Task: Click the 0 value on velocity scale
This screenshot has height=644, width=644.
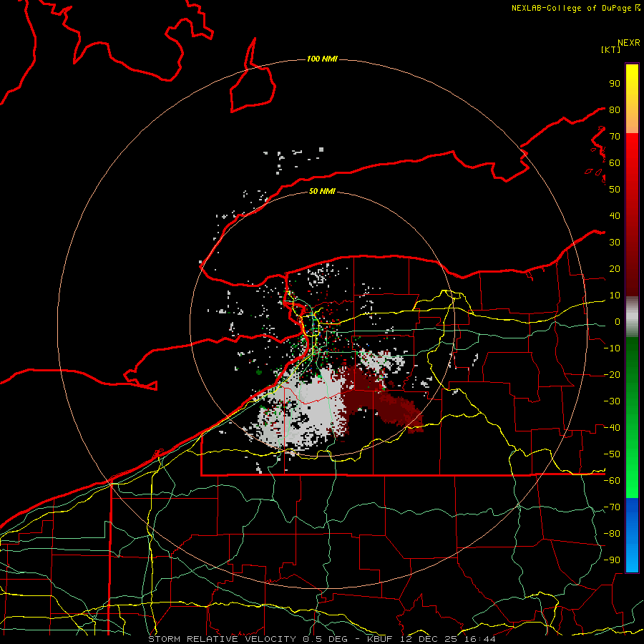Action: [x=618, y=321]
